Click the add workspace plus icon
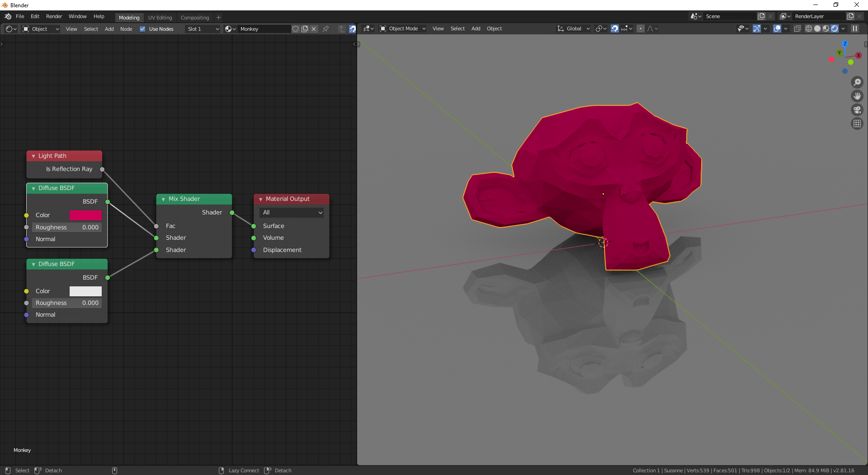Viewport: 868px width, 475px height. [x=219, y=18]
